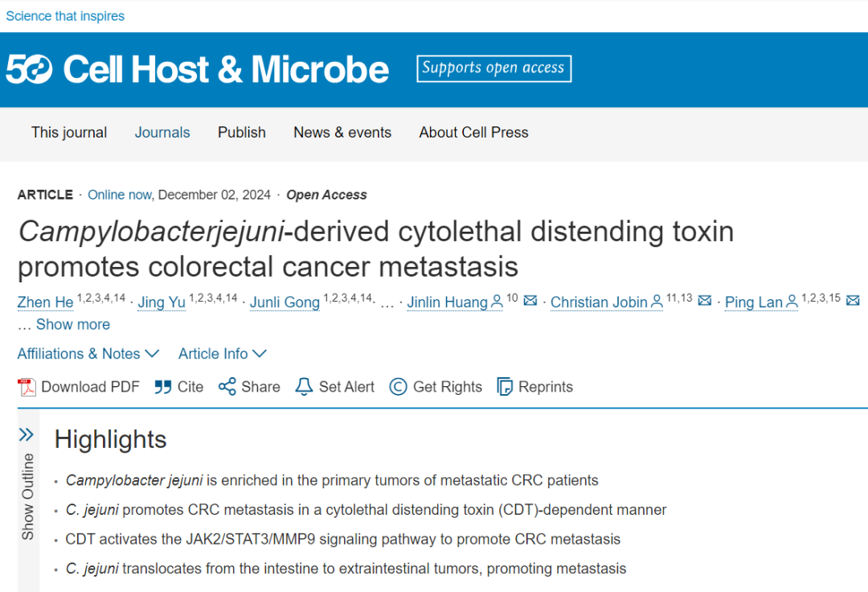The image size is (868, 592).
Task: Open the This journal menu
Action: coord(69,133)
